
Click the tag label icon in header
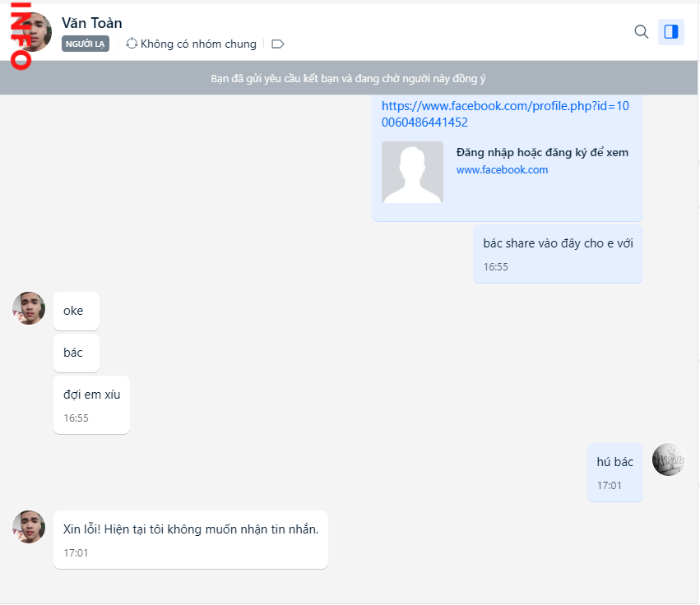(278, 44)
